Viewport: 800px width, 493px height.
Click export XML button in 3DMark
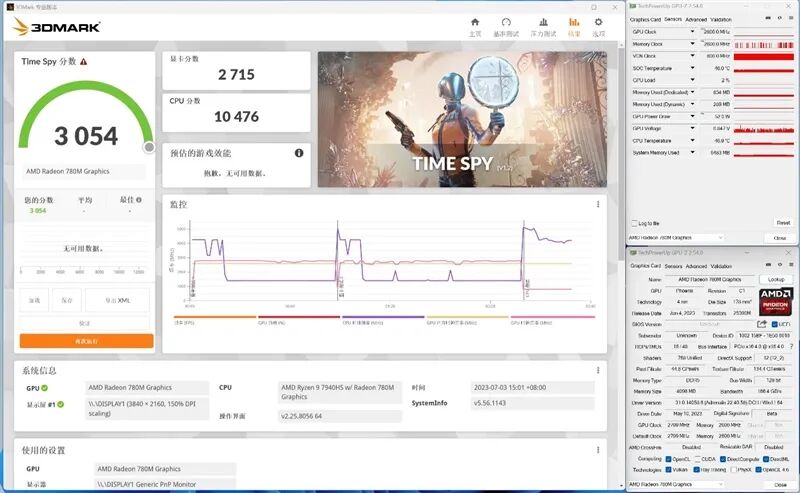pyautogui.click(x=117, y=301)
